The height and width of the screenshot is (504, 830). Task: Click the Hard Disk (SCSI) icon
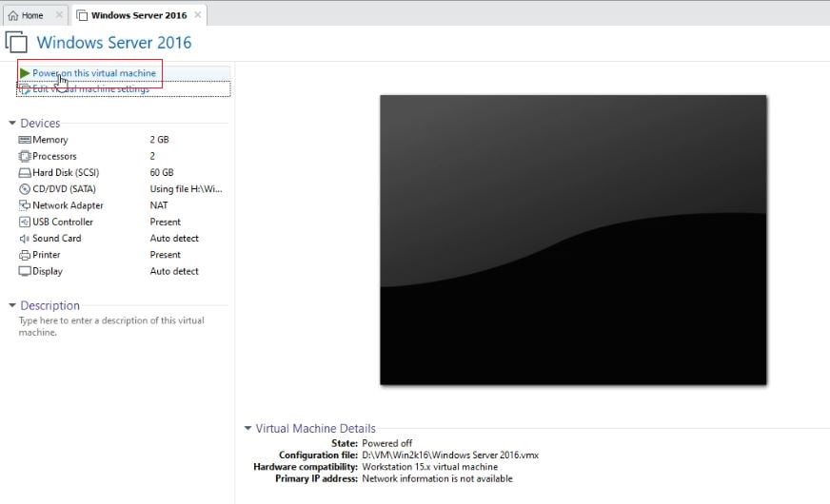coord(25,172)
